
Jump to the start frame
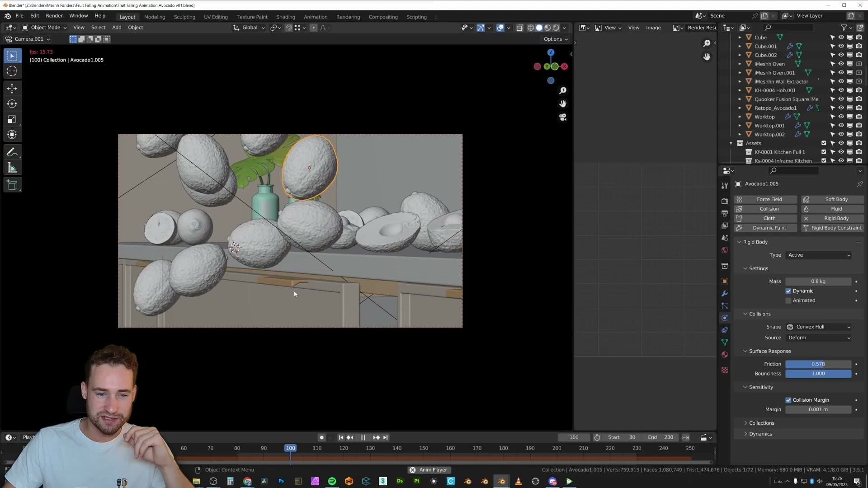[x=341, y=437]
